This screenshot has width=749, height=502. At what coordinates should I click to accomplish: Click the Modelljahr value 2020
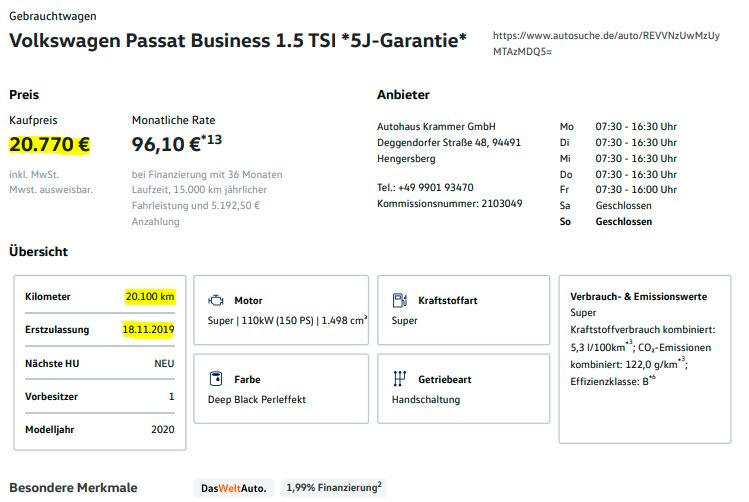click(163, 429)
